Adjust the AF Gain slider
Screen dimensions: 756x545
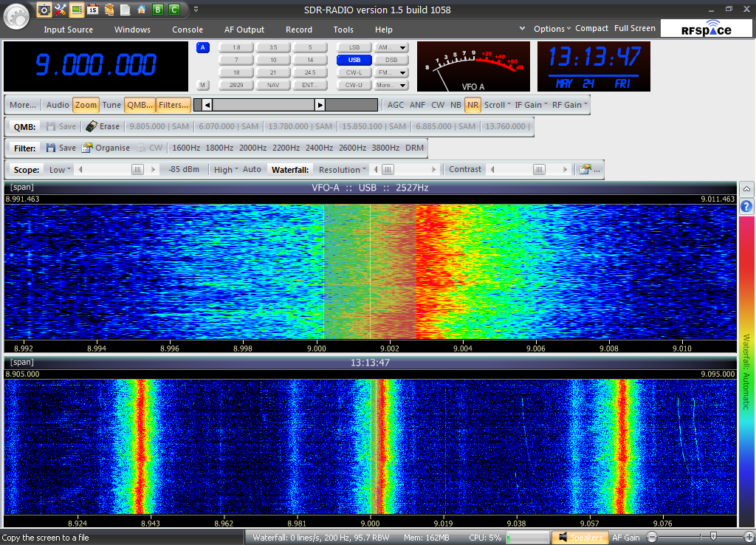[x=712, y=537]
